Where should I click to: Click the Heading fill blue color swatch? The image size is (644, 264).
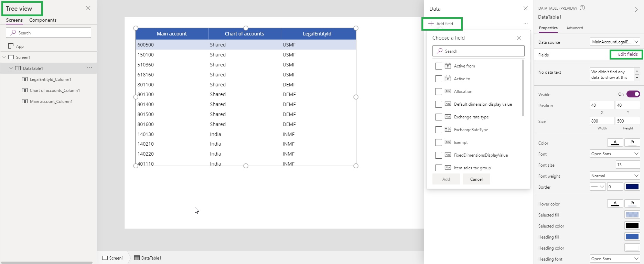click(x=632, y=237)
